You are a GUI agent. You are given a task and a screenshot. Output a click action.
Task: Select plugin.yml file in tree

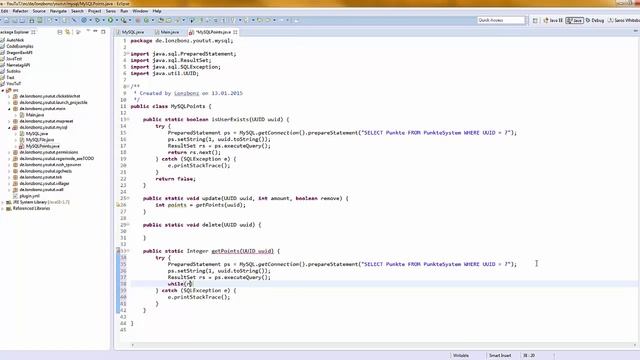pos(29,196)
